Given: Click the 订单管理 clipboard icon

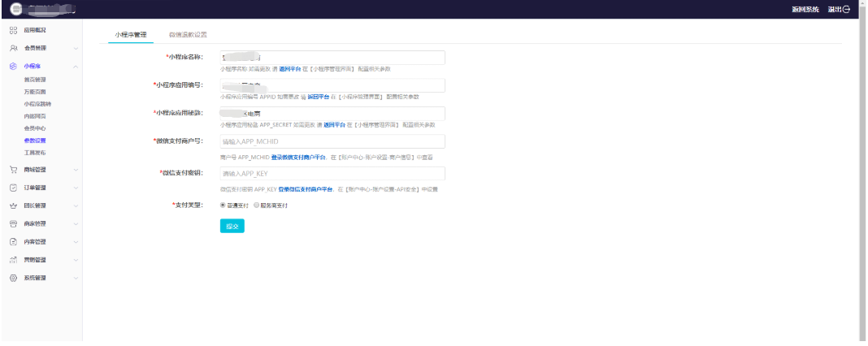Looking at the screenshot, I should pos(14,188).
